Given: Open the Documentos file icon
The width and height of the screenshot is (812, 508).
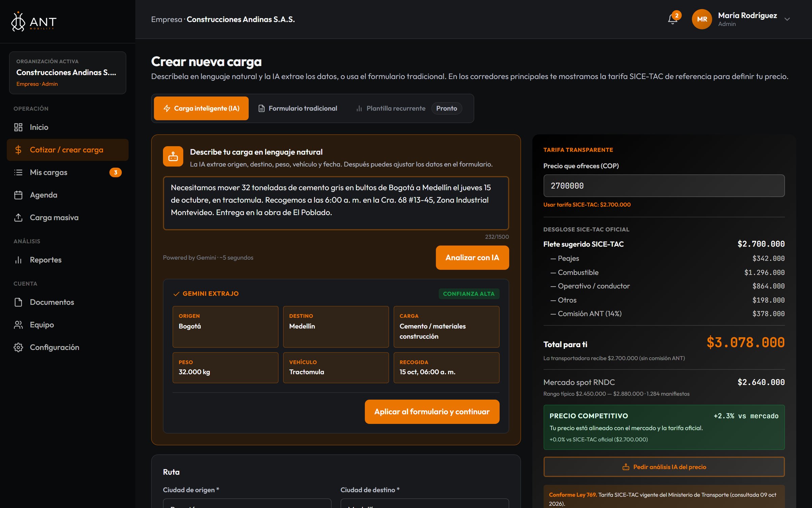Looking at the screenshot, I should [18, 302].
